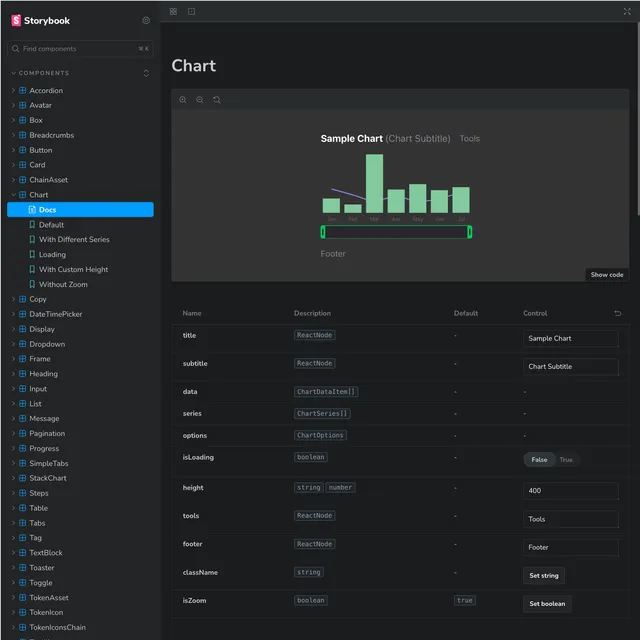Click the ChartOptions type label

coord(320,436)
